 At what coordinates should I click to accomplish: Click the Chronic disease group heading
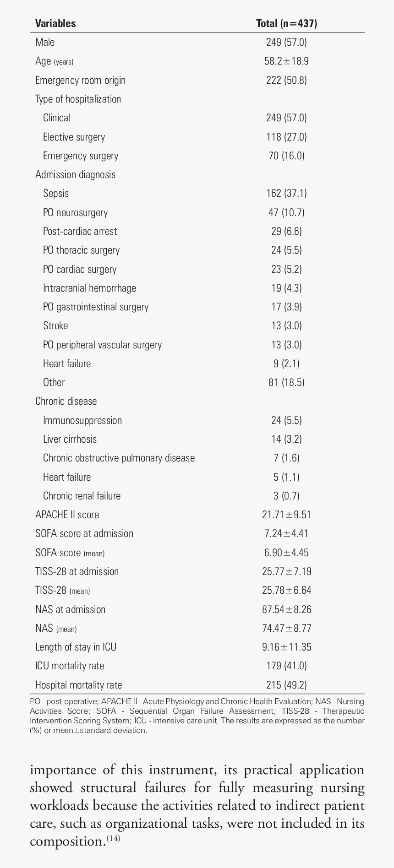[66, 401]
